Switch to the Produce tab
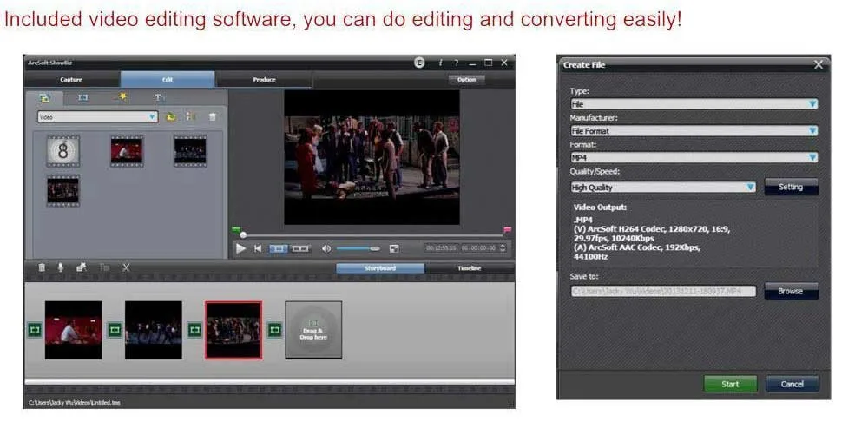Viewport: 868px width, 422px height. click(x=264, y=80)
